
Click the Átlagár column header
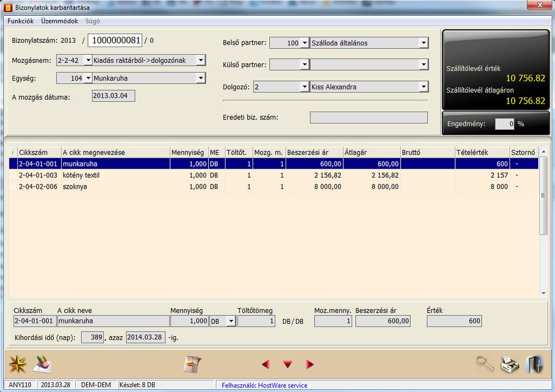(x=372, y=152)
